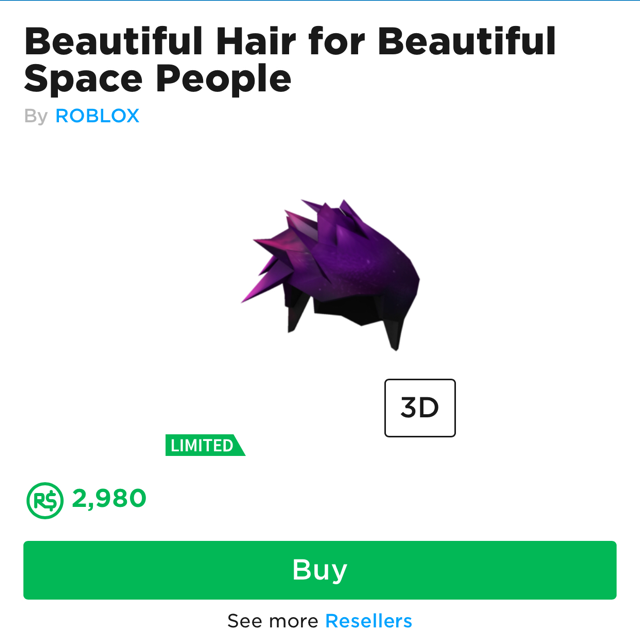Click the green Robux currency icon
The image size is (640, 640).
tap(45, 500)
